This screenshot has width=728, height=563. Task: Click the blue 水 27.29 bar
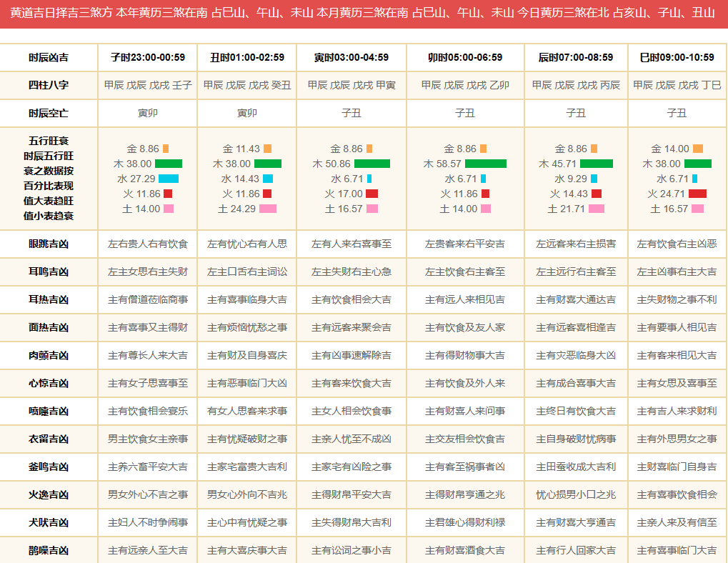pyautogui.click(x=168, y=179)
